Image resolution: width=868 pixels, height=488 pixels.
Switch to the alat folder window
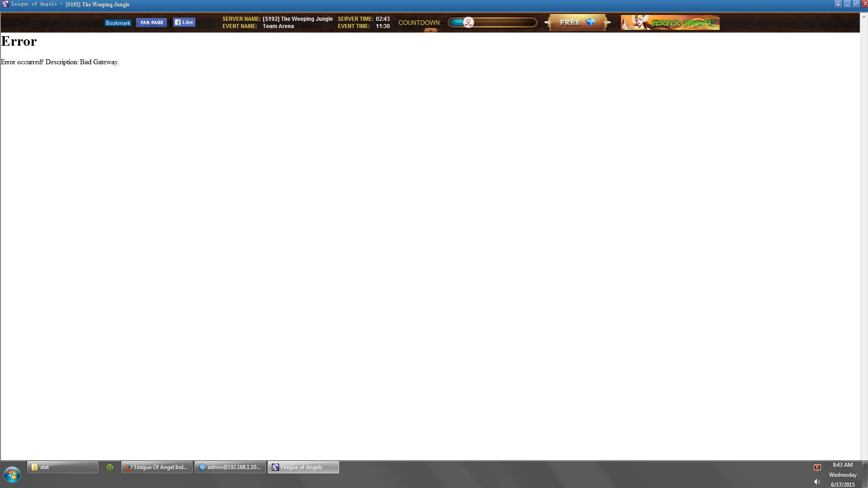click(x=63, y=467)
